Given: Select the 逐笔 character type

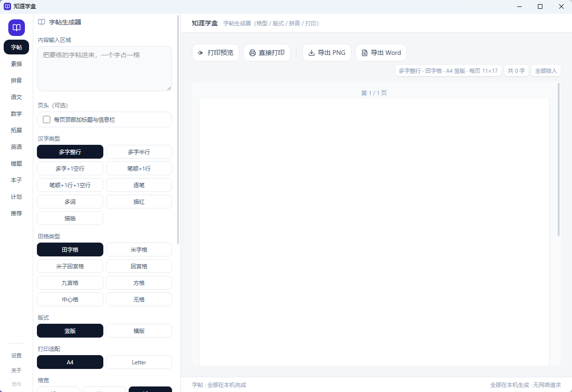Looking at the screenshot, I should point(139,185).
